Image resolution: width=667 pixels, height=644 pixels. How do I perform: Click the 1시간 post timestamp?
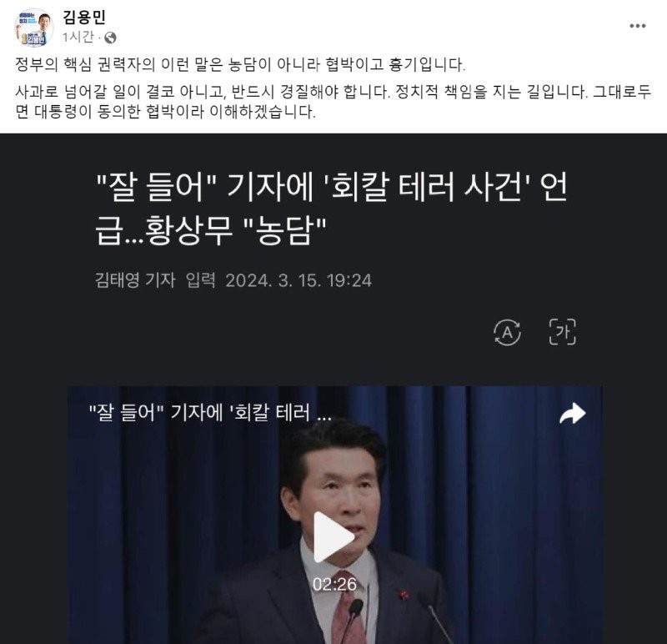pyautogui.click(x=78, y=38)
